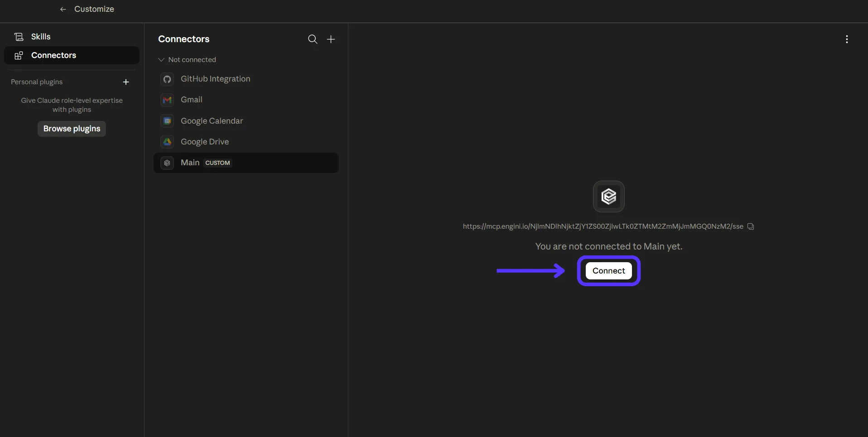This screenshot has height=437, width=868.
Task: Search connectors with magnifier icon
Action: [x=313, y=39]
